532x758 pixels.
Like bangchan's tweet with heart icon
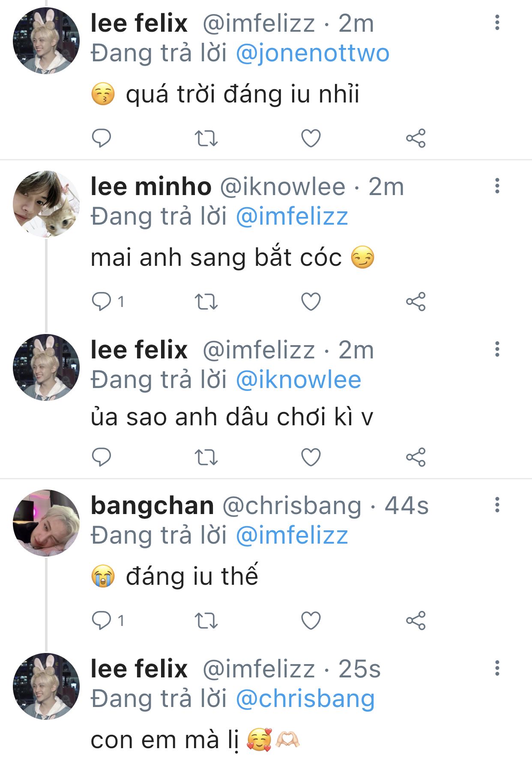coord(311,620)
